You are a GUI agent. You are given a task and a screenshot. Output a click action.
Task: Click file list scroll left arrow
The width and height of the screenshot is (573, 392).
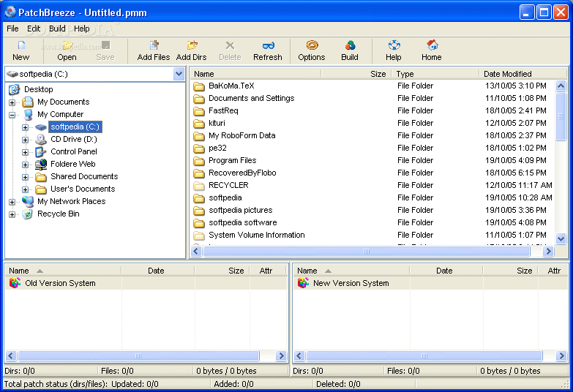pyautogui.click(x=196, y=251)
